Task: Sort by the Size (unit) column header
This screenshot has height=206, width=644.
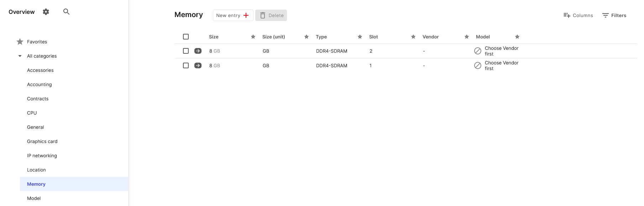Action: point(273,37)
